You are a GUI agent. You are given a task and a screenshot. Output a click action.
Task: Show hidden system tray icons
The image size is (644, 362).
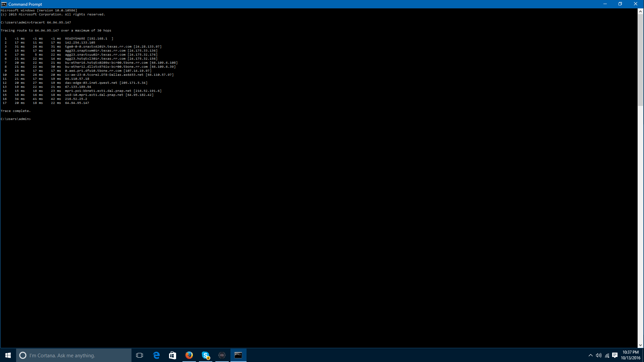pos(591,355)
